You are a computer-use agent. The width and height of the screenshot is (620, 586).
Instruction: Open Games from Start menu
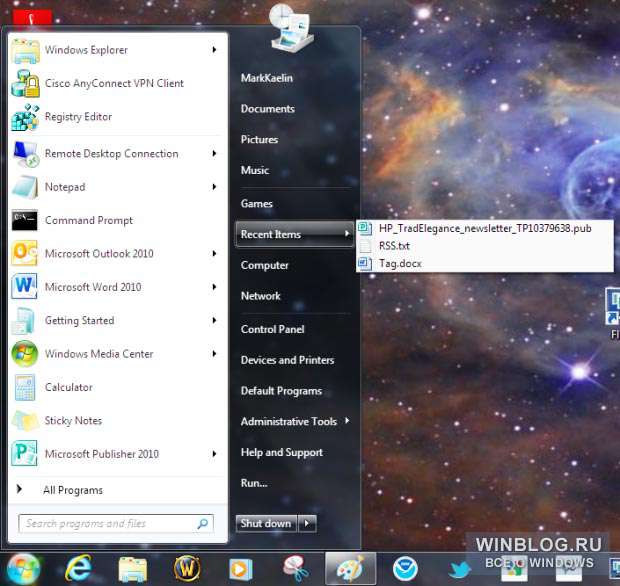pyautogui.click(x=257, y=204)
